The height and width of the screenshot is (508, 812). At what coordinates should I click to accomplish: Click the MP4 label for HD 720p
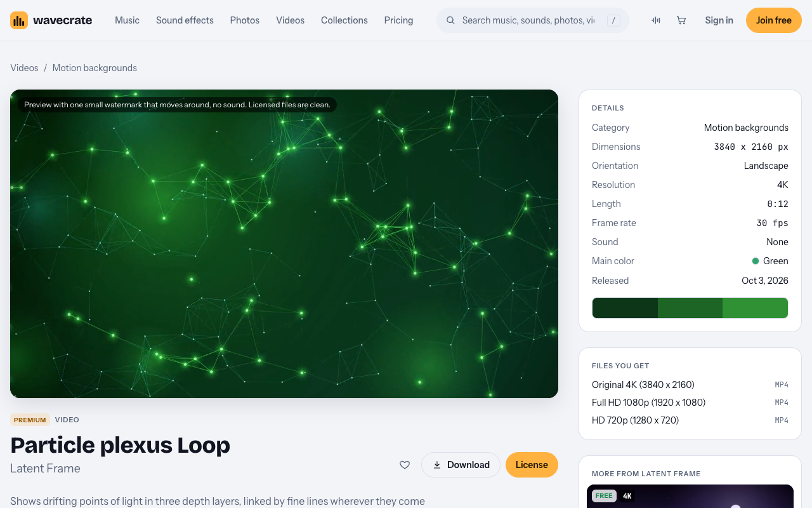(x=782, y=420)
